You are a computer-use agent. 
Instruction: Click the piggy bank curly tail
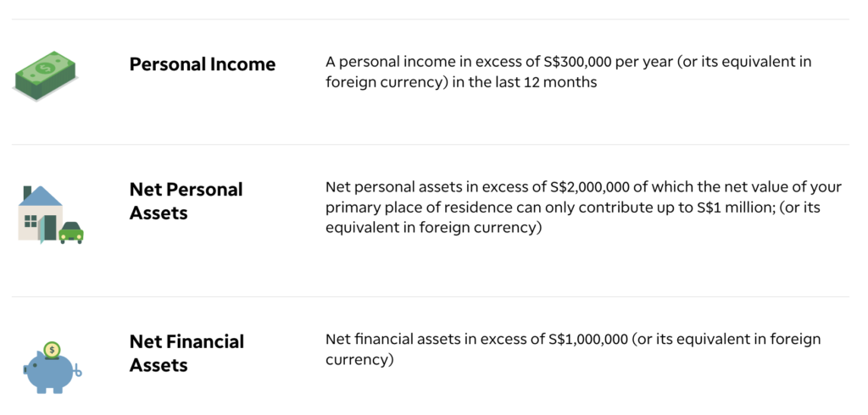77,372
